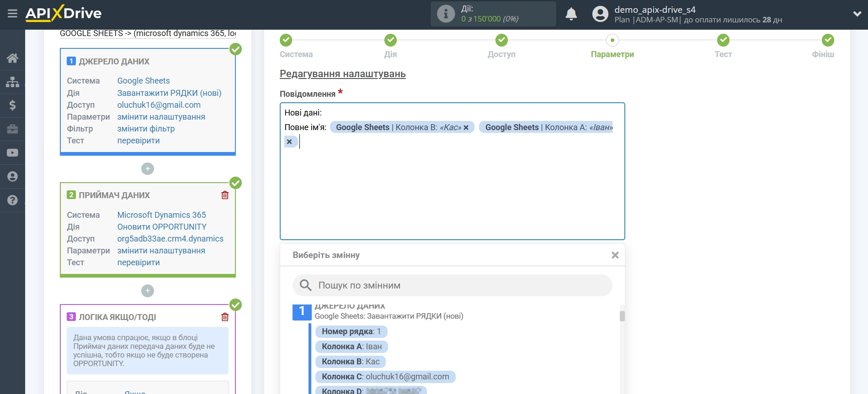Add step after ДЖЕРЕЛО ДАНИХ block
The width and height of the screenshot is (868, 394).
(x=148, y=169)
